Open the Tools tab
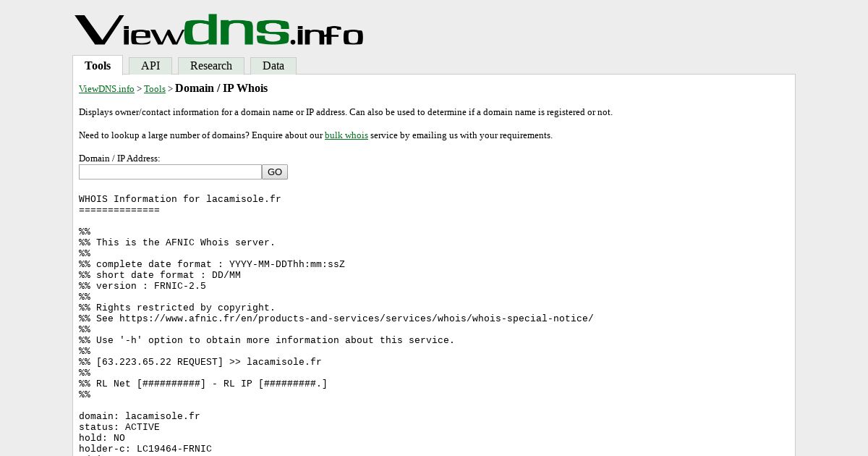The width and height of the screenshot is (868, 456). coord(98,65)
